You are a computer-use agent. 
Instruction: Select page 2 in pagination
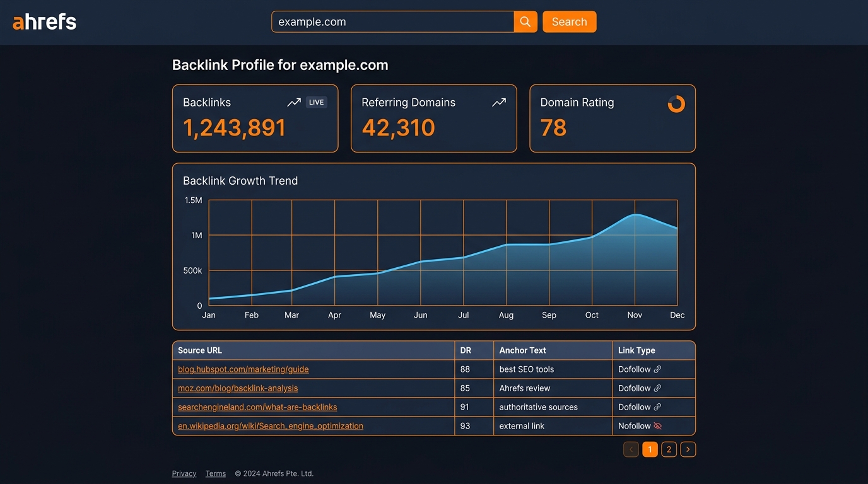(669, 449)
